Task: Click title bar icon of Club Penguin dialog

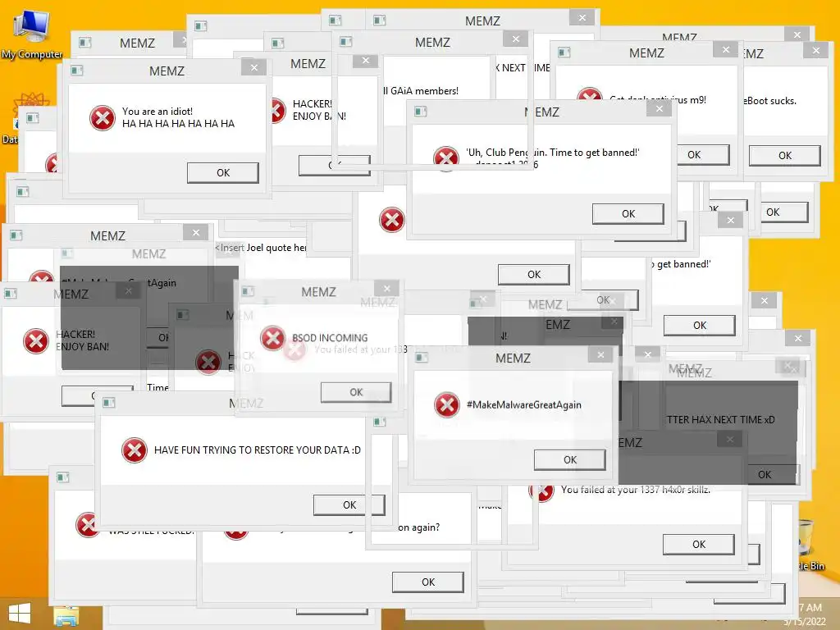Action: tap(421, 112)
